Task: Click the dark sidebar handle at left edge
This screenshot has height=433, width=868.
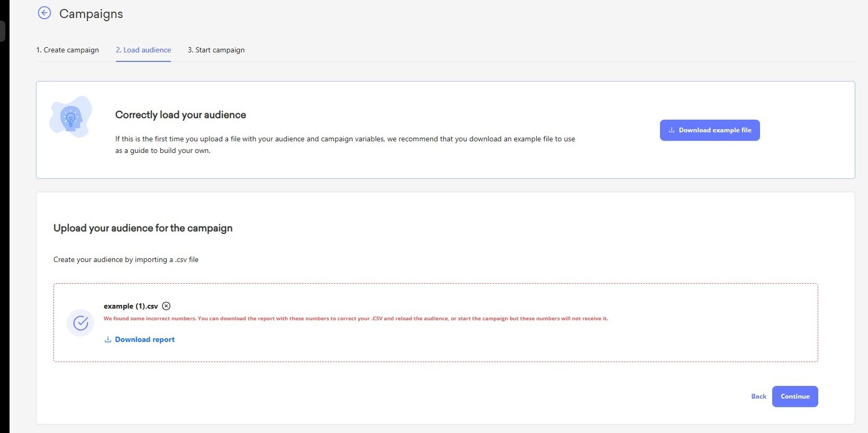Action: tap(3, 31)
